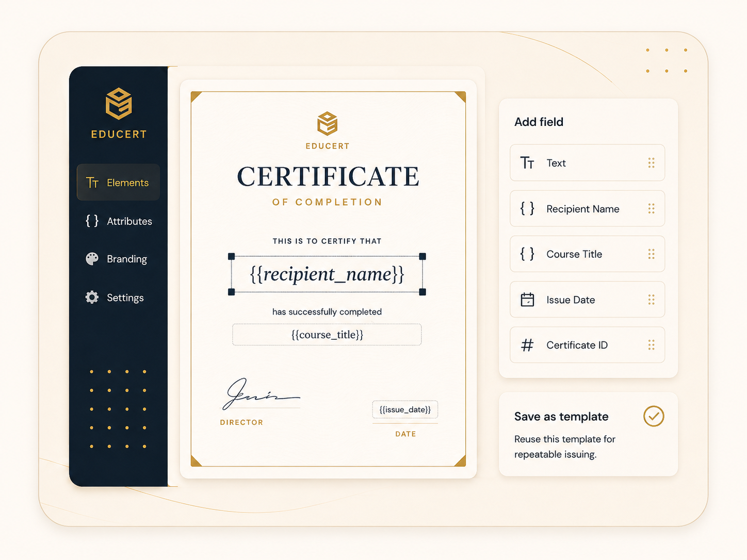Click the Settings gear icon
This screenshot has height=560, width=747.
coord(92,297)
